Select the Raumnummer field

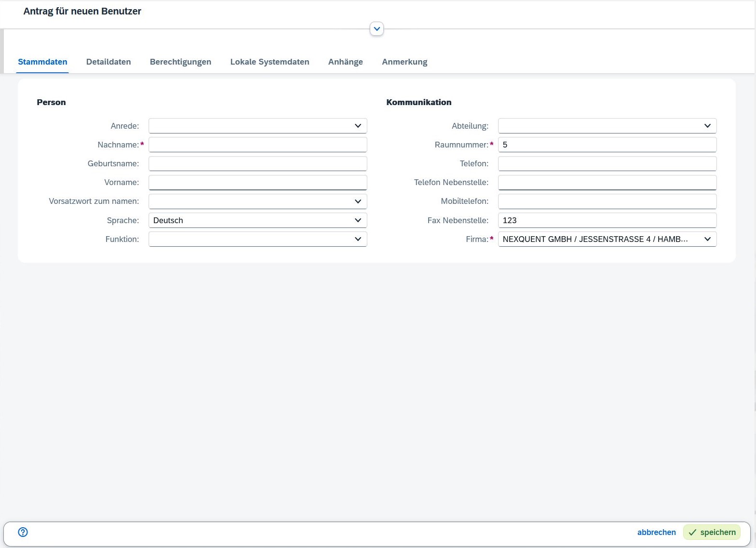[x=607, y=145]
